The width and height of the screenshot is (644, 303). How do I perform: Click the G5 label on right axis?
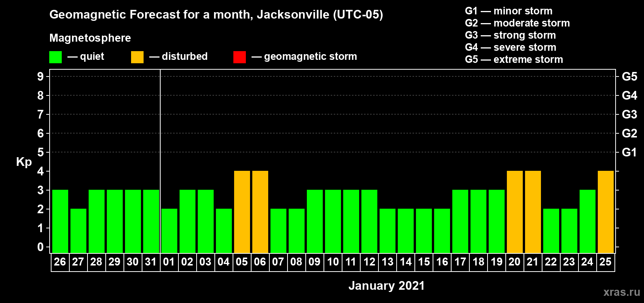(630, 77)
